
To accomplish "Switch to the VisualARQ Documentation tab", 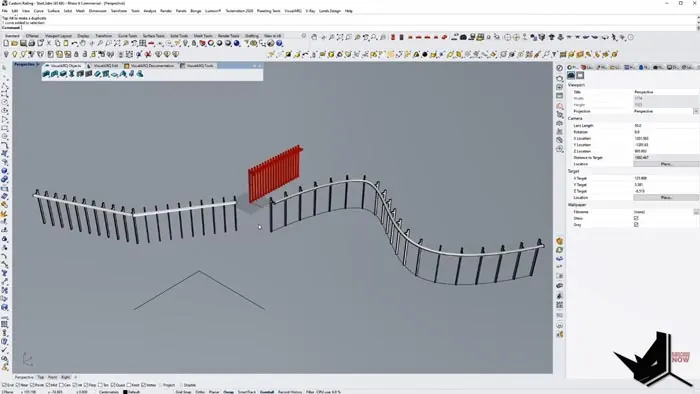I will click(x=150, y=66).
